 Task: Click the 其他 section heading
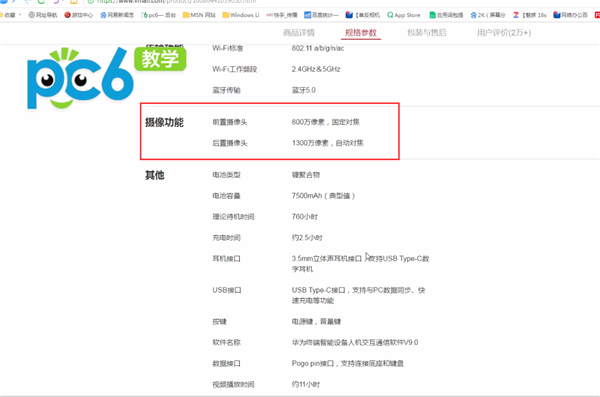(155, 175)
